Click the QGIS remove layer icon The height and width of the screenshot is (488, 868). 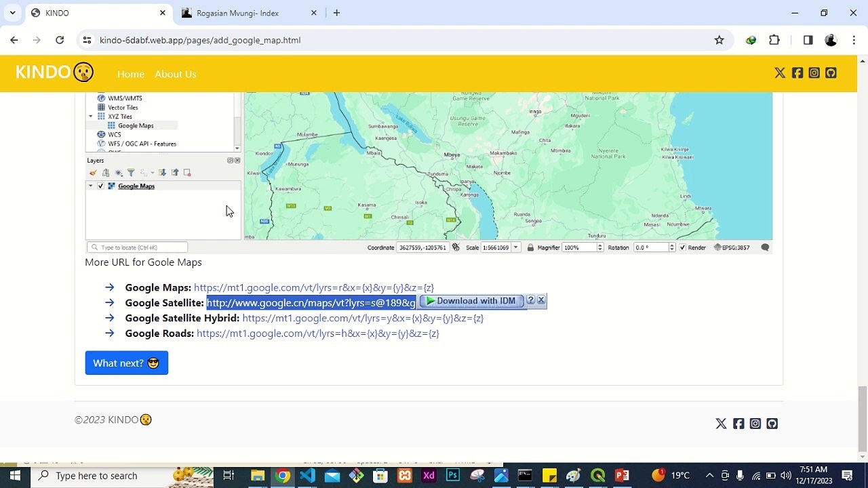(x=187, y=173)
